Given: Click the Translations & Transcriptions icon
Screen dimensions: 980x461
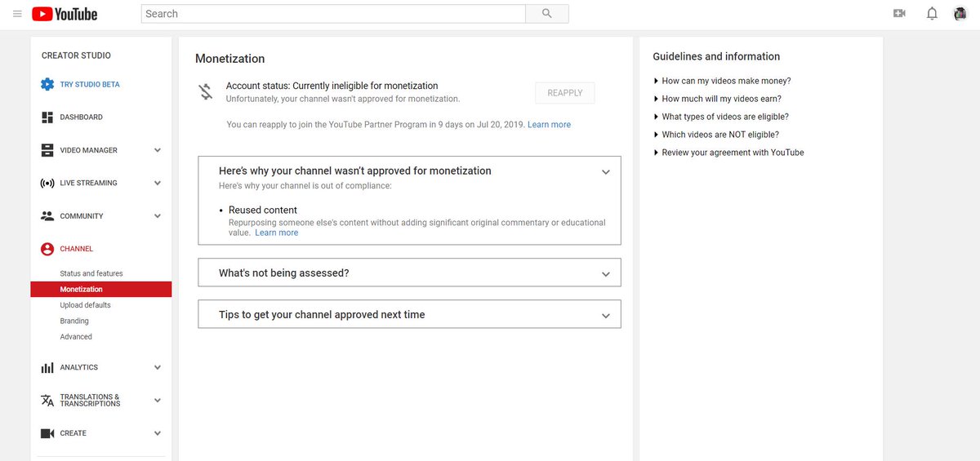Looking at the screenshot, I should point(47,401).
